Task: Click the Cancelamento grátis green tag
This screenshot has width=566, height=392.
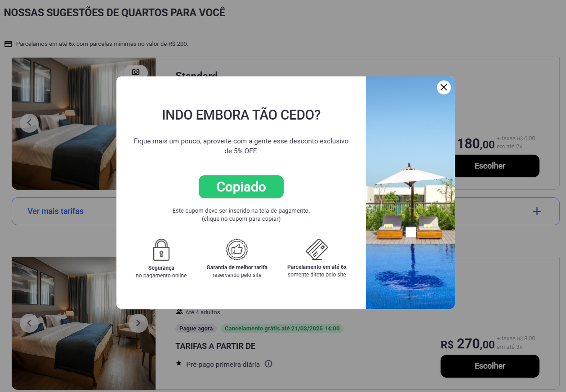Action: (282, 329)
